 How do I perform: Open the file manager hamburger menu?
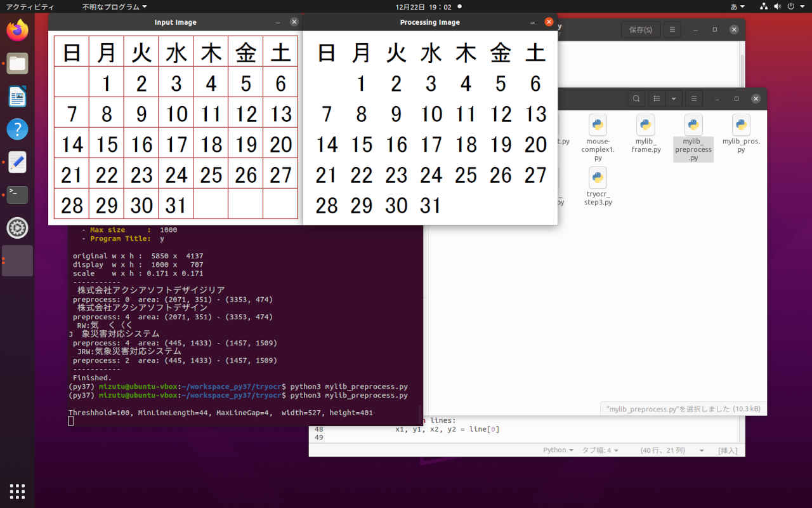[x=694, y=99]
